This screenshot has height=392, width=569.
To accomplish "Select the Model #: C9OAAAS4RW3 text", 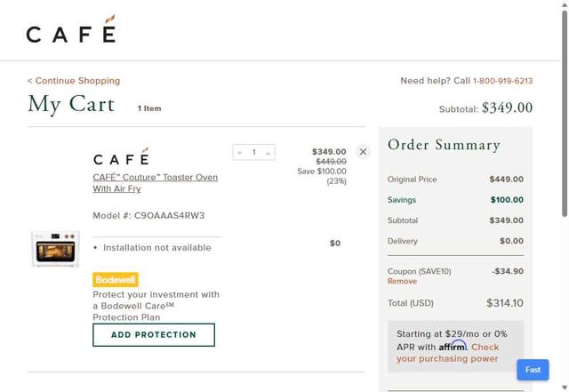I will 148,216.
